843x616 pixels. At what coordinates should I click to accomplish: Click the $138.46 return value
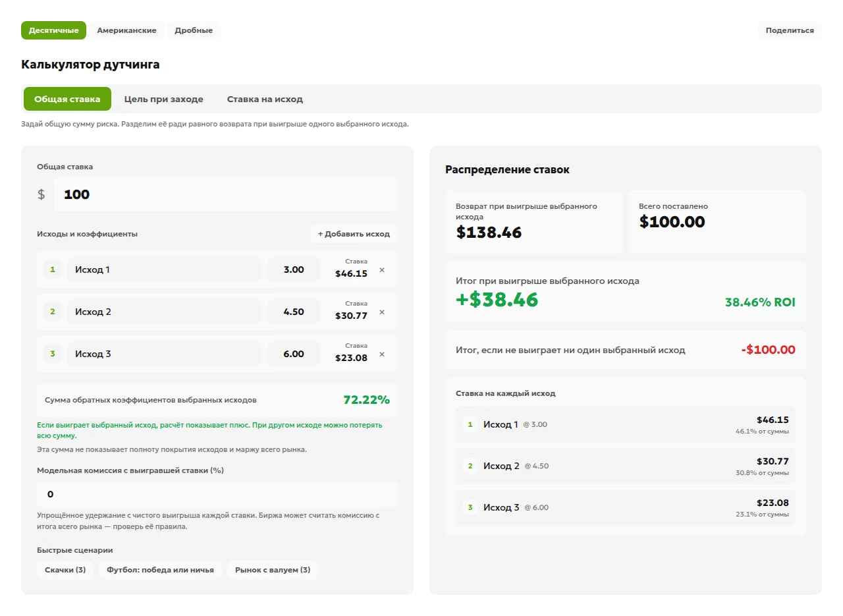tap(489, 233)
